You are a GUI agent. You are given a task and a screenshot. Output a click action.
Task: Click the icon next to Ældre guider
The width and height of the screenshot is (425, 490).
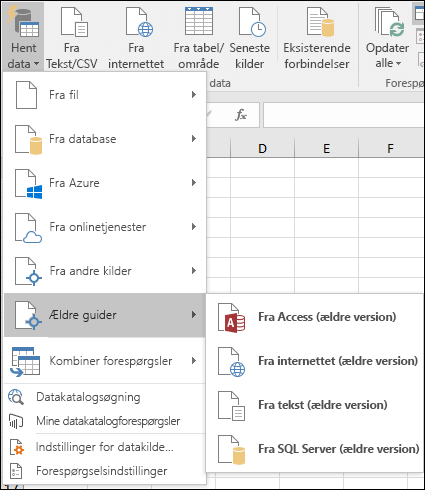pyautogui.click(x=28, y=315)
